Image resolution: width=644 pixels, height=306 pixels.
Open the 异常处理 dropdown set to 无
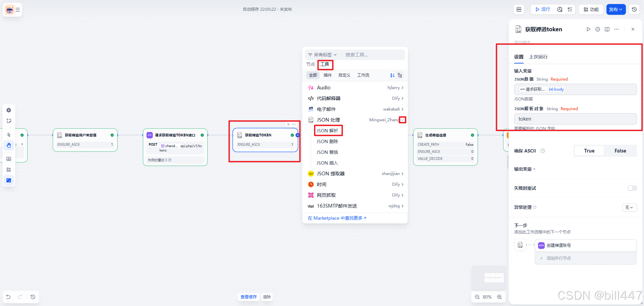[629, 208]
